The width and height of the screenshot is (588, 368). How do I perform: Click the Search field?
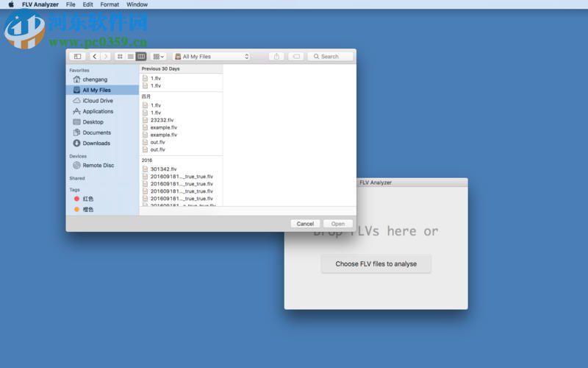330,57
